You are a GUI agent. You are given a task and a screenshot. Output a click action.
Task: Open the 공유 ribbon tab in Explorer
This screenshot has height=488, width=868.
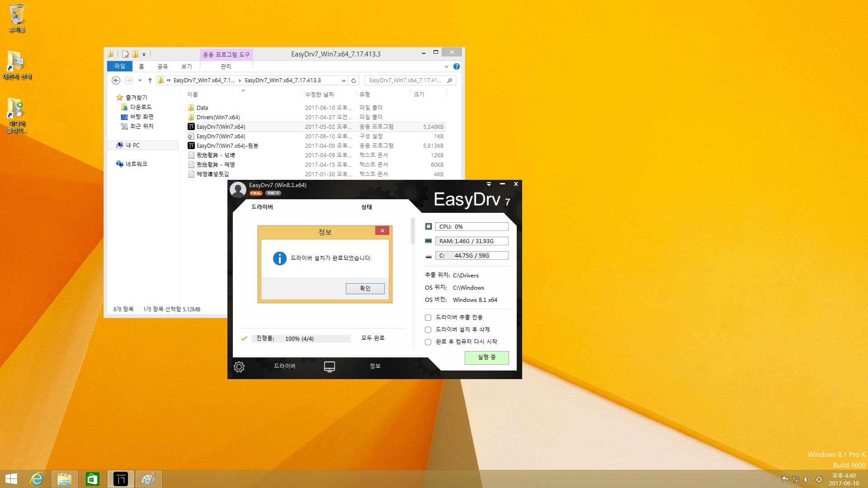163,66
